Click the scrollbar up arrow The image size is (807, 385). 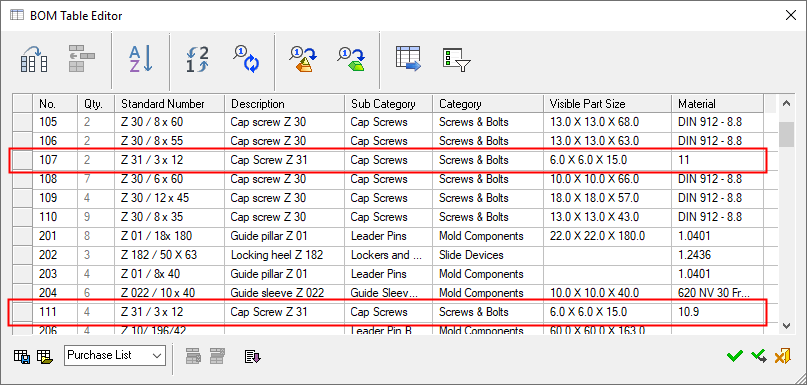click(x=786, y=104)
